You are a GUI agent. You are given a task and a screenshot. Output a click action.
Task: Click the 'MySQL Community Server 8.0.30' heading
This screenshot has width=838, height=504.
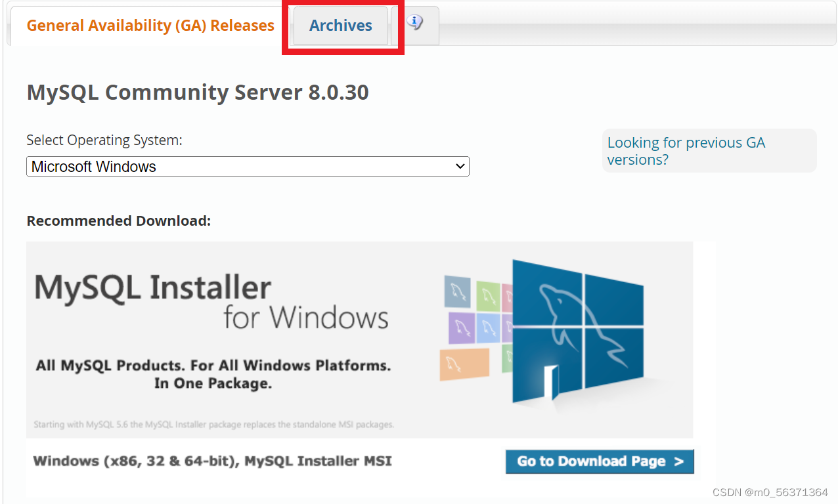click(x=198, y=93)
